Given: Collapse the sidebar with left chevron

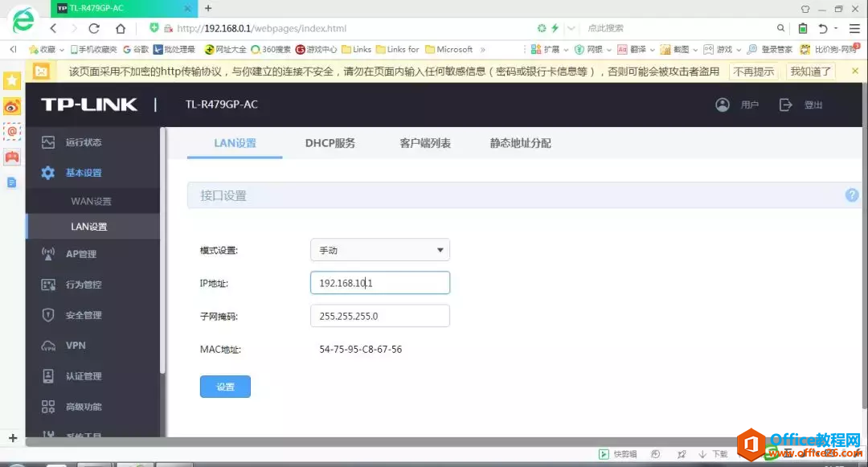Looking at the screenshot, I should 13,50.
